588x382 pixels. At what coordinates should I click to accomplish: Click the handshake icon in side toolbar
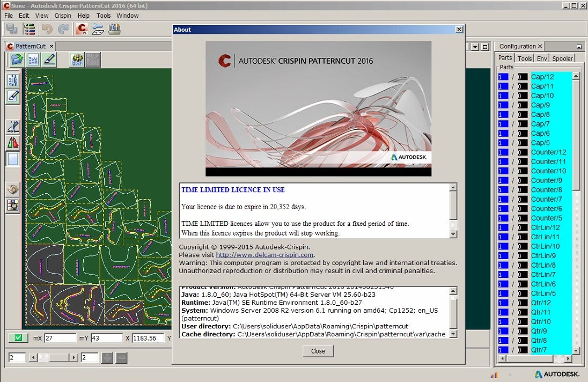tap(13, 189)
